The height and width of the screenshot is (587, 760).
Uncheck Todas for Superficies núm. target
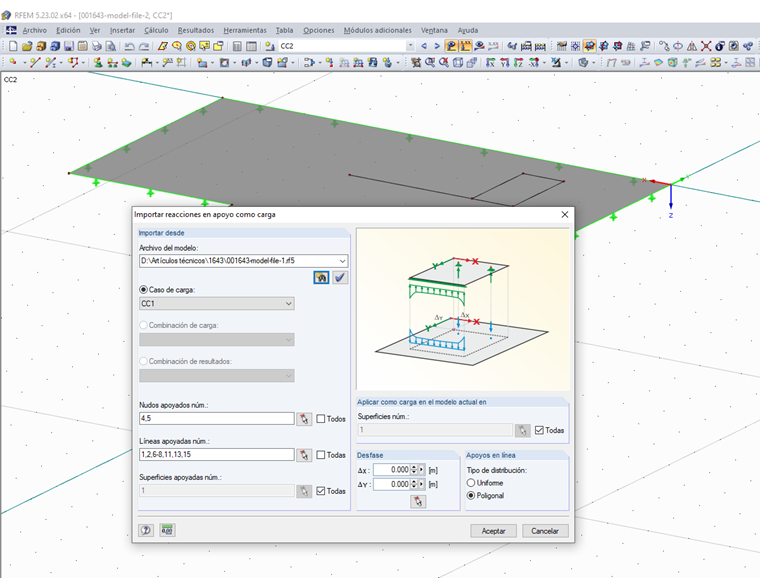click(x=539, y=430)
